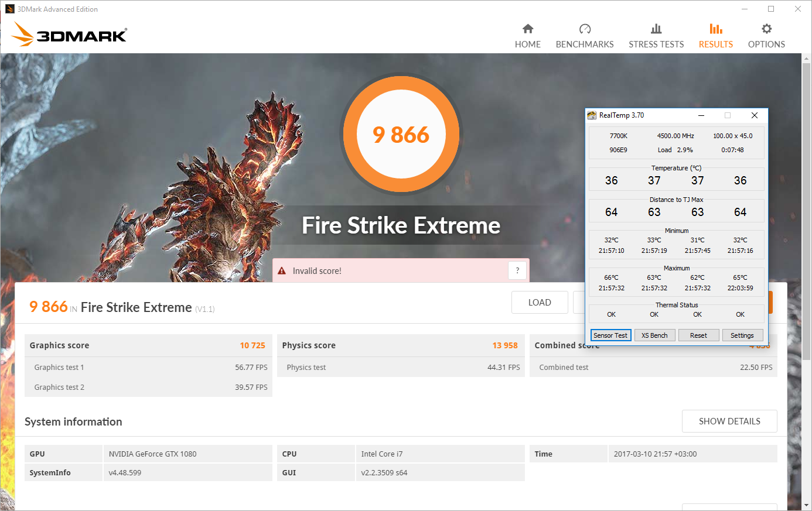This screenshot has width=812, height=511.
Task: Select the 'Graphics test 1' row label
Action: 59,368
